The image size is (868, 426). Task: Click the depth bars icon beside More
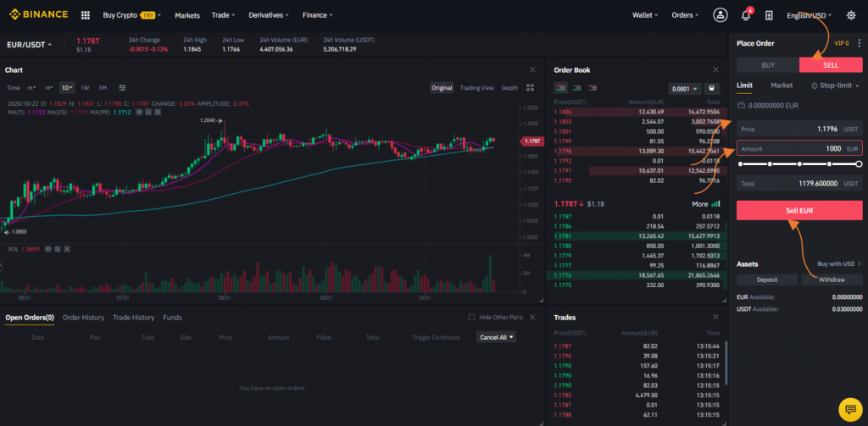pos(715,204)
